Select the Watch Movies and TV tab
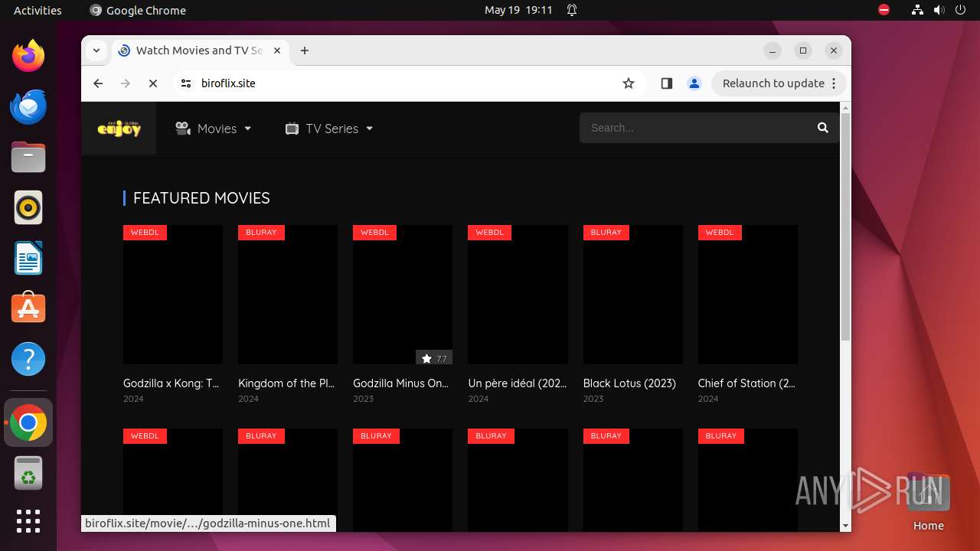 (201, 51)
